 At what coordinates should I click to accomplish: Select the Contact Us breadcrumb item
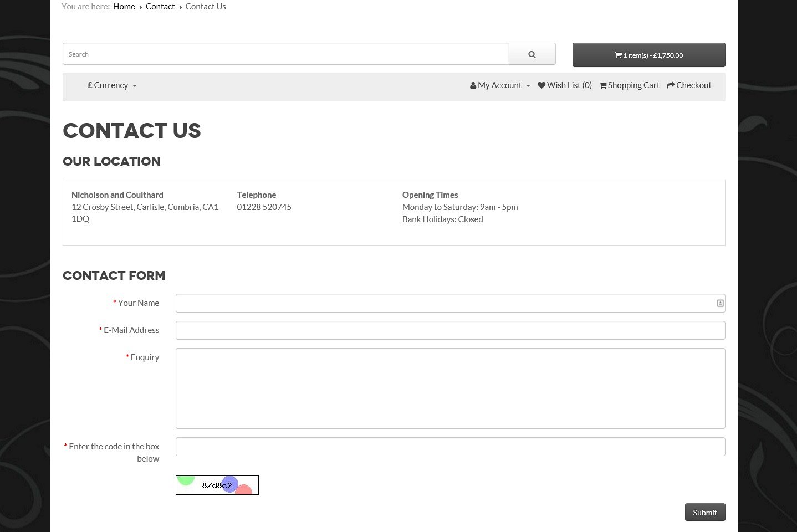[206, 7]
